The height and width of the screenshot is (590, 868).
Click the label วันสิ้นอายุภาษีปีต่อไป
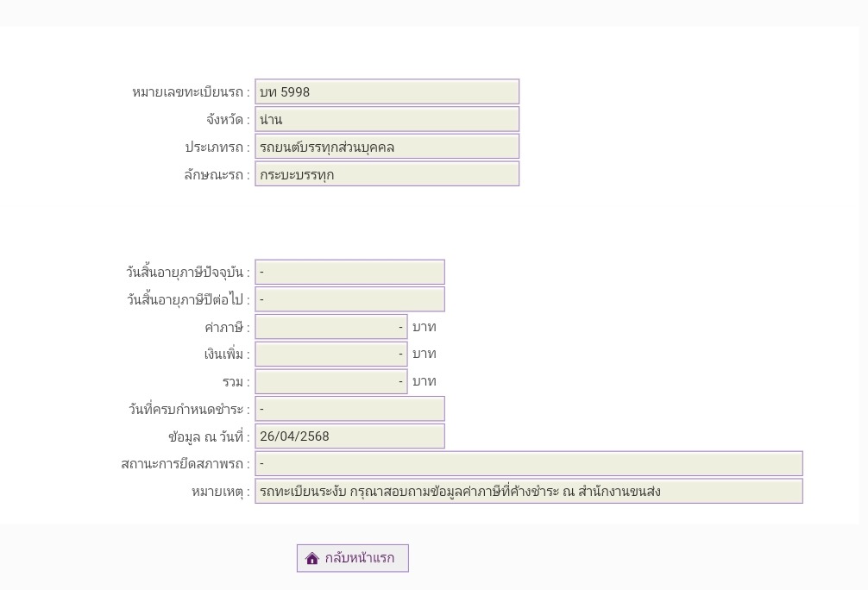(x=188, y=299)
